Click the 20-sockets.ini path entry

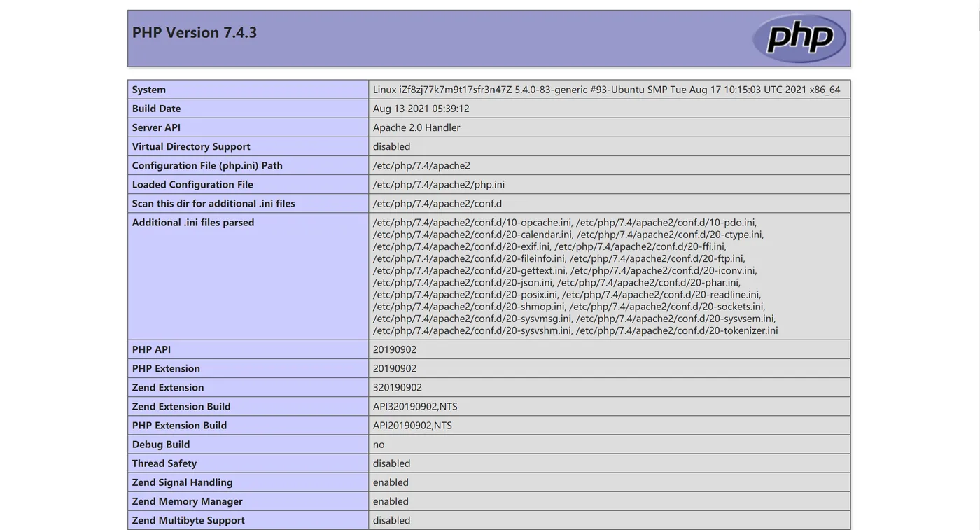click(x=667, y=307)
